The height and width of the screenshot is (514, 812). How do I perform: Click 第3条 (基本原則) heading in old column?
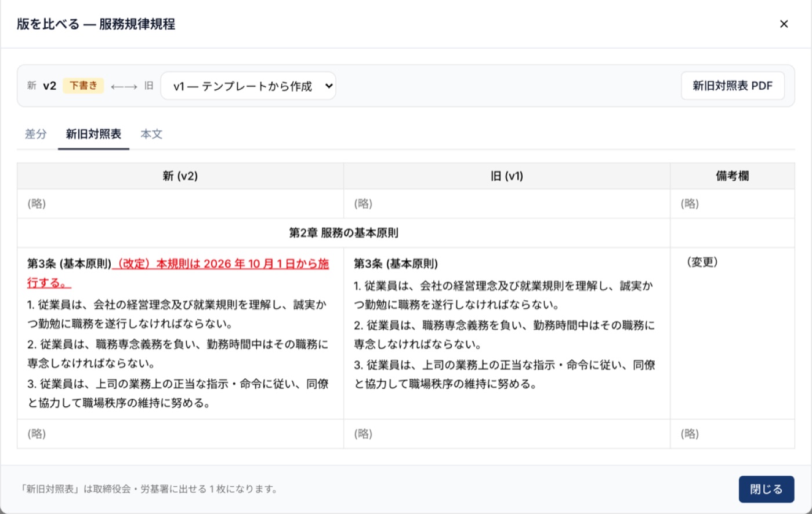[396, 264]
